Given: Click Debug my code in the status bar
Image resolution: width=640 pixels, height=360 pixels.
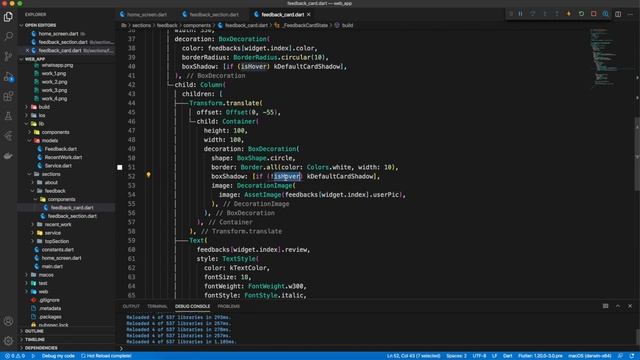Looking at the screenshot, I should click(x=58, y=356).
